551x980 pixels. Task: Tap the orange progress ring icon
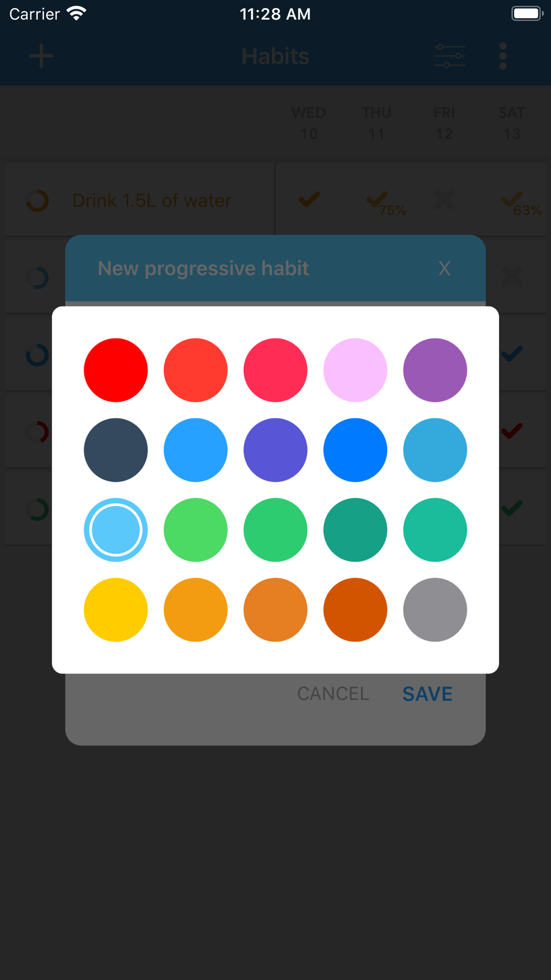38,201
